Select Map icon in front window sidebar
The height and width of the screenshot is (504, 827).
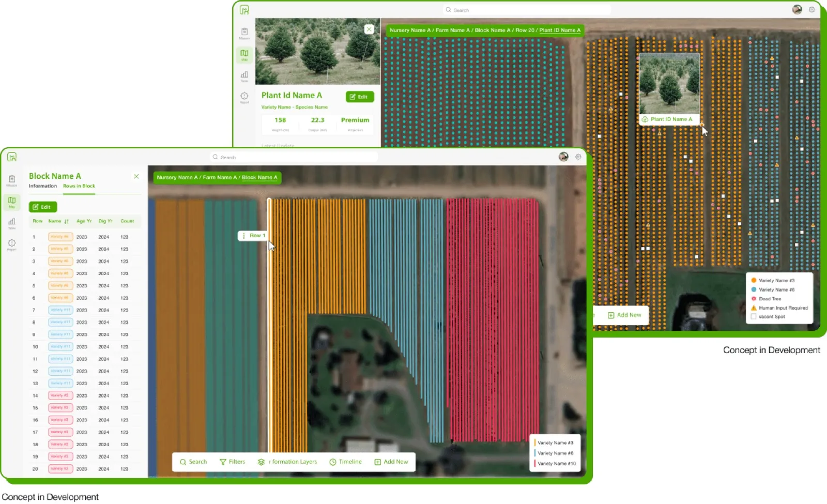(12, 202)
